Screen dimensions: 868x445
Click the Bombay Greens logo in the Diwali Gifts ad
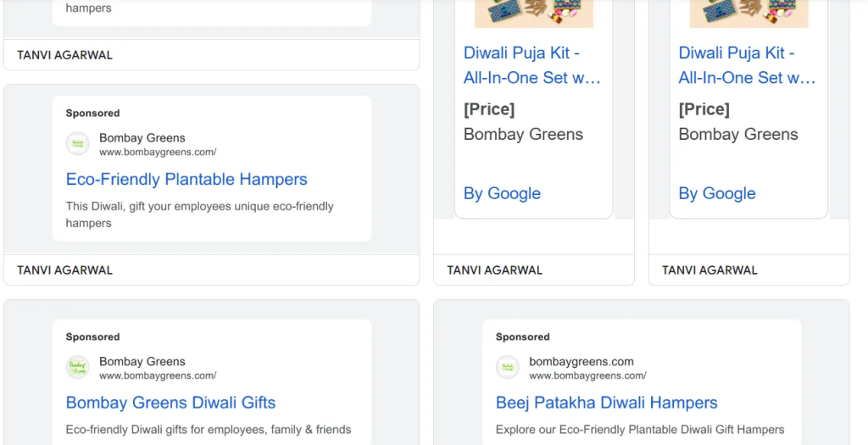tap(77, 367)
